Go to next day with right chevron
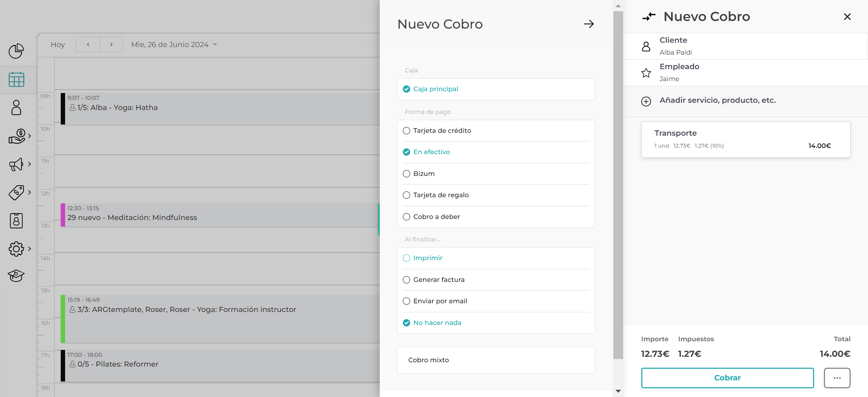The height and width of the screenshot is (397, 868). click(x=111, y=45)
